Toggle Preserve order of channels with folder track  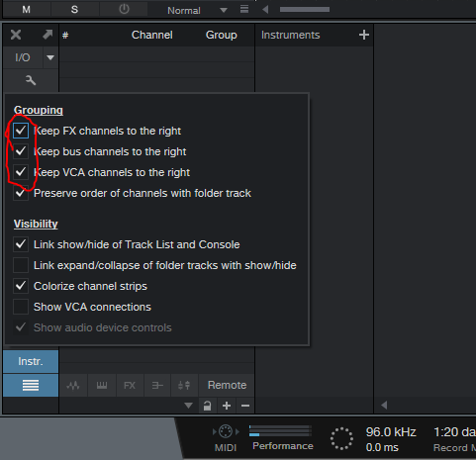click(21, 193)
